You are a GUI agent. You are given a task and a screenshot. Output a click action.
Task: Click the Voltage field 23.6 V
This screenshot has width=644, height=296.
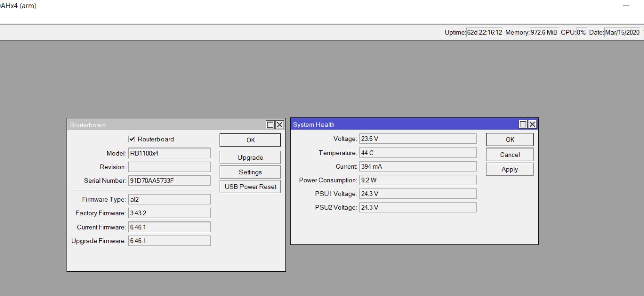(x=418, y=139)
